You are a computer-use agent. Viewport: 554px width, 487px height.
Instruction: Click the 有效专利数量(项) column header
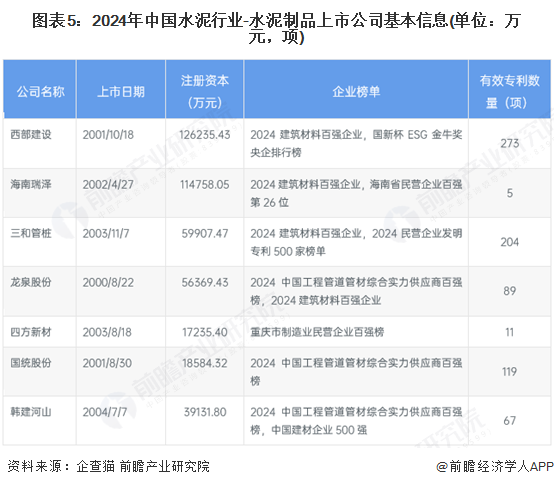click(x=509, y=90)
